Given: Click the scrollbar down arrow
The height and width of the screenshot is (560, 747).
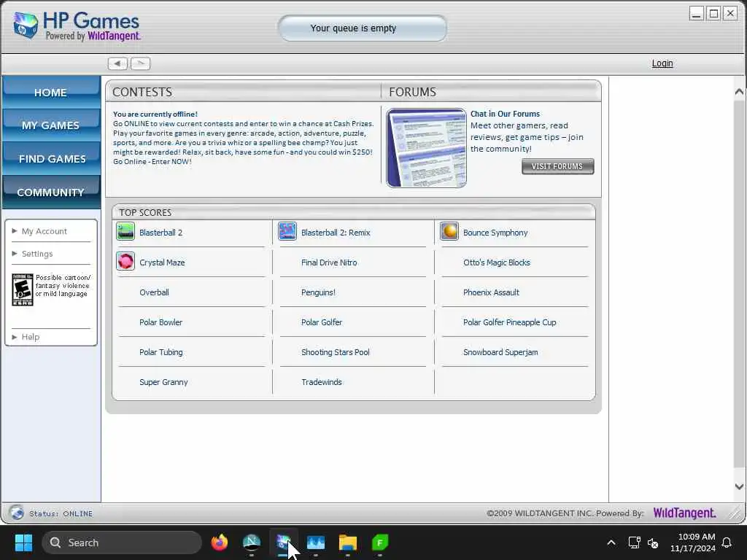Looking at the screenshot, I should click(739, 486).
